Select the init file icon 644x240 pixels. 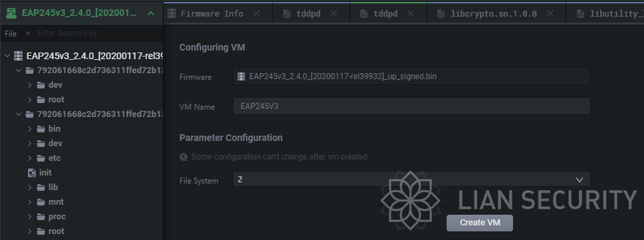point(32,173)
